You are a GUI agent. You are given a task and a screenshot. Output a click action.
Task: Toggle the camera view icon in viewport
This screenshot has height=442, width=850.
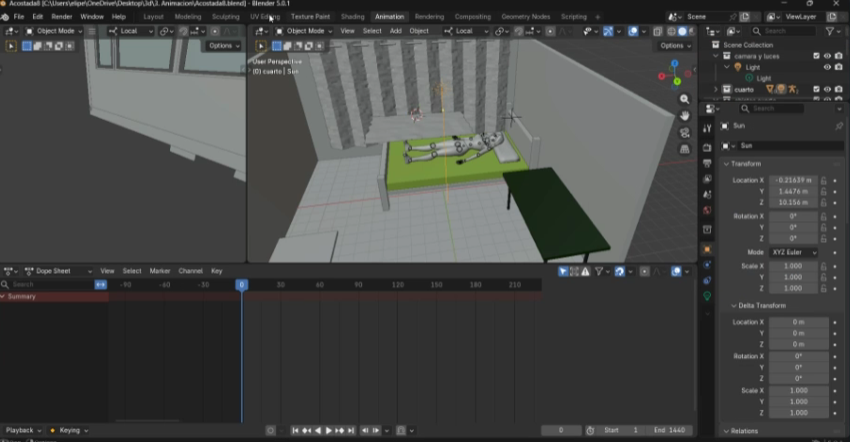tap(685, 133)
